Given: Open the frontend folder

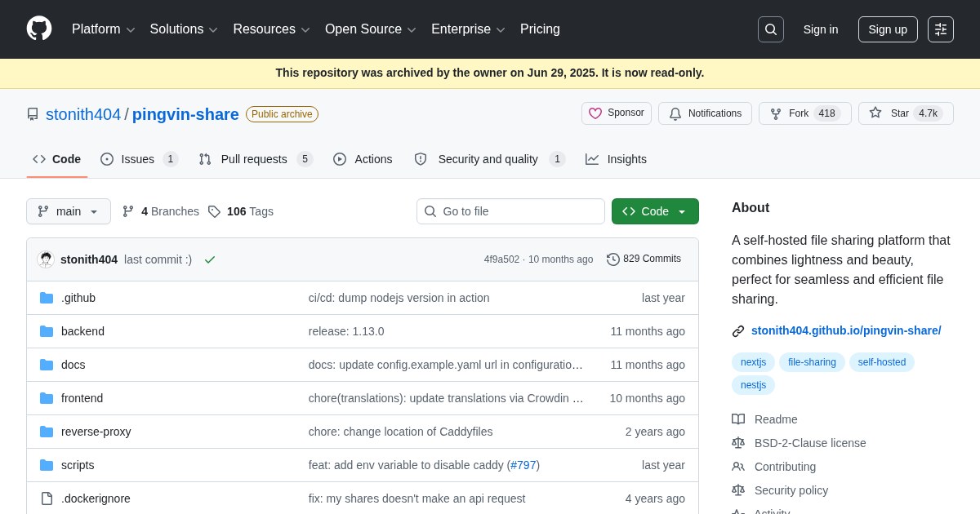Looking at the screenshot, I should pyautogui.click(x=82, y=398).
